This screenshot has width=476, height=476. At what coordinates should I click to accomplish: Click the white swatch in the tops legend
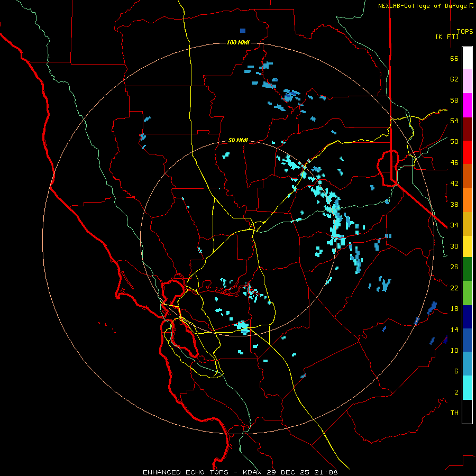[x=467, y=58]
